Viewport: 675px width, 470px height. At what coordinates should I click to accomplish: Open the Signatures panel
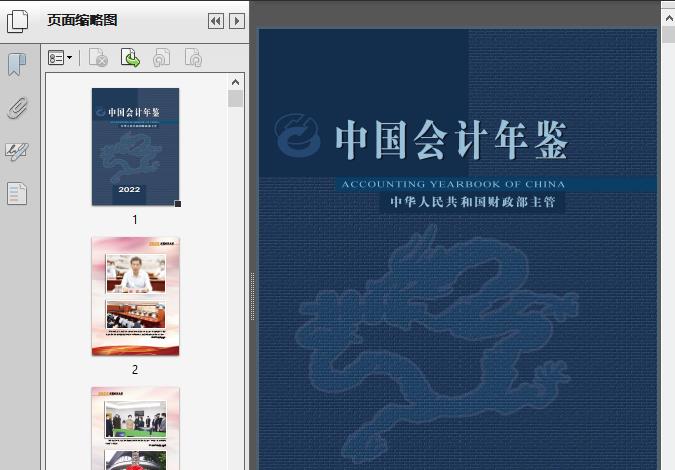[x=17, y=152]
